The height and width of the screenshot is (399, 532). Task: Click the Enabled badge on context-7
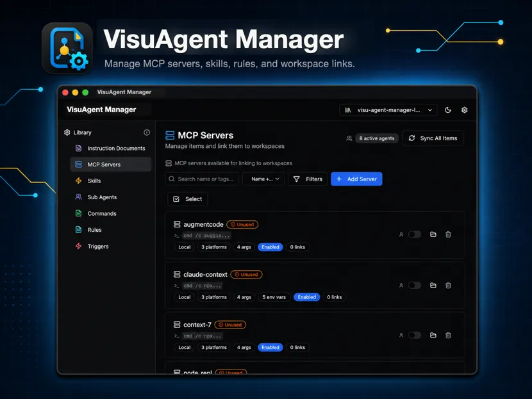pyautogui.click(x=270, y=347)
